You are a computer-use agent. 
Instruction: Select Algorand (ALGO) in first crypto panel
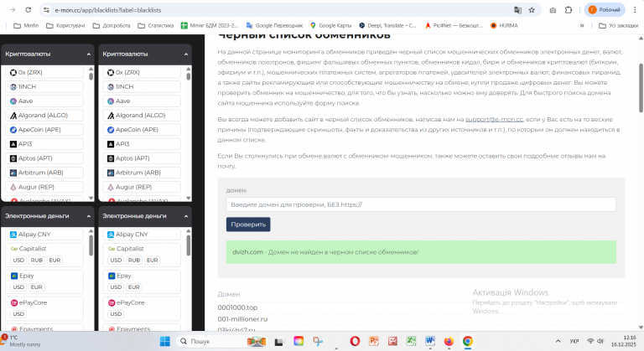(x=44, y=116)
